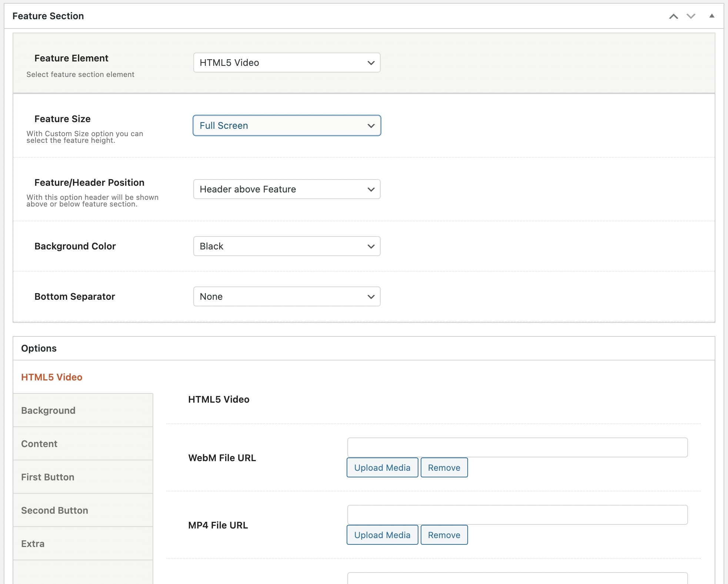Viewport: 728px width, 584px height.
Task: Switch to the Background tab
Action: (48, 410)
